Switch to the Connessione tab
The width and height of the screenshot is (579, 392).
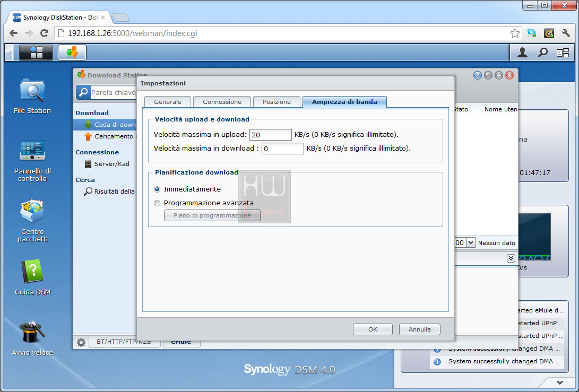point(222,102)
